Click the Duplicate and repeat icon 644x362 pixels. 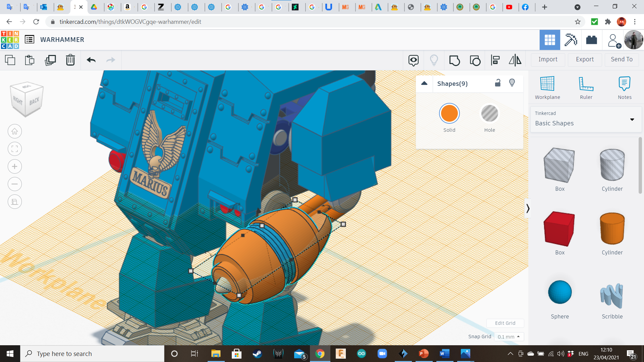[x=50, y=60]
